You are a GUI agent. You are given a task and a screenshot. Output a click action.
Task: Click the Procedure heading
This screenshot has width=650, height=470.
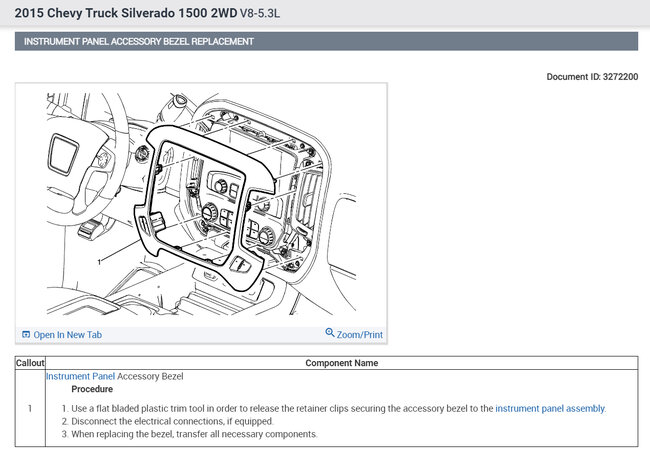click(x=92, y=389)
